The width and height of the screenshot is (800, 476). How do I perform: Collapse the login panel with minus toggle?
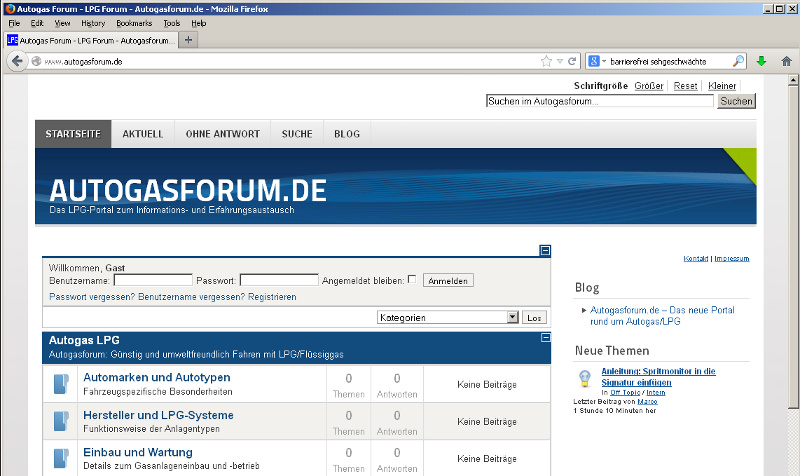click(545, 251)
